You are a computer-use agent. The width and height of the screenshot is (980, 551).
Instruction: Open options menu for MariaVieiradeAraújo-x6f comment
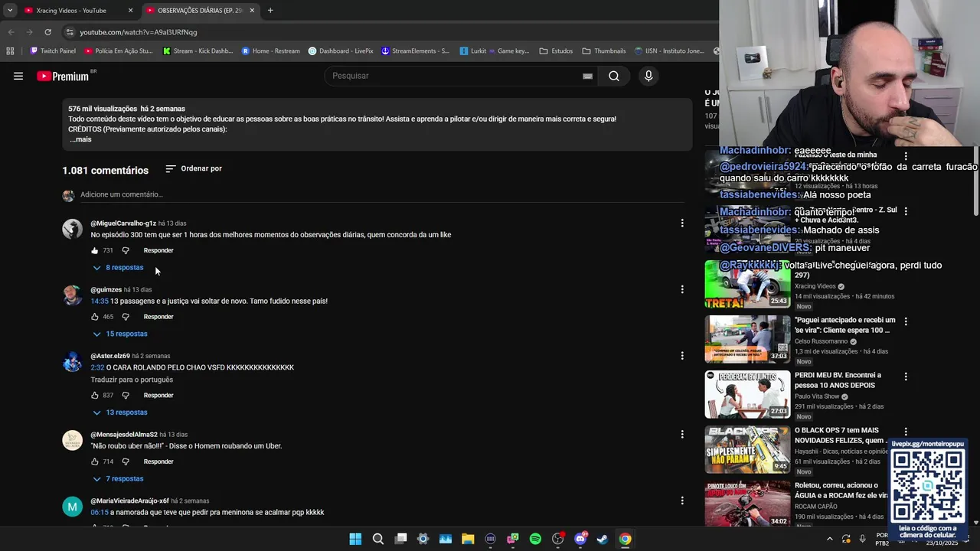(x=682, y=500)
